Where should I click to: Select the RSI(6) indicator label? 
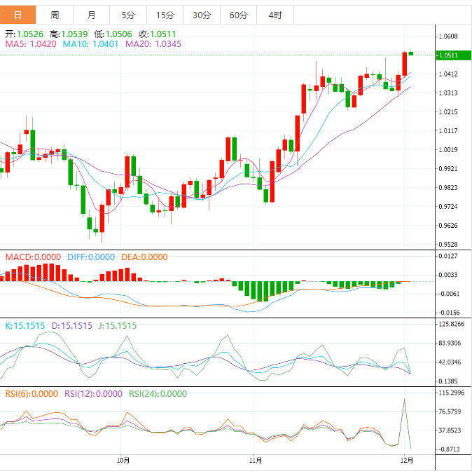32,394
